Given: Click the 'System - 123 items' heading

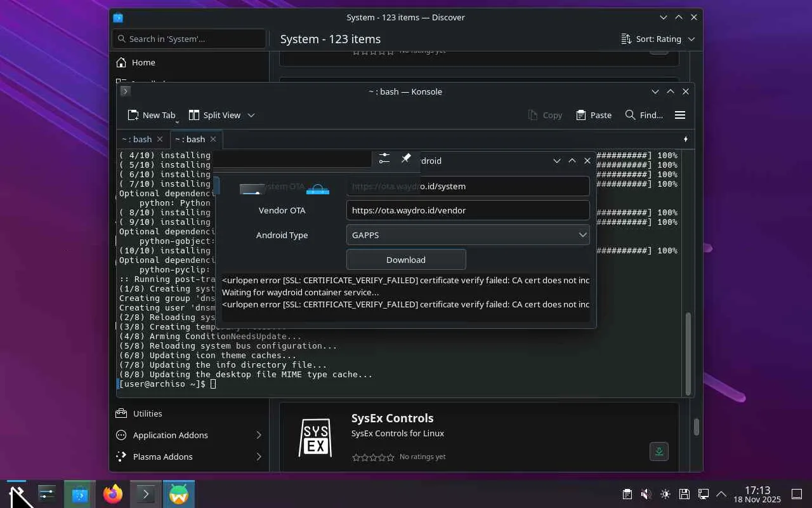Looking at the screenshot, I should coord(331,39).
